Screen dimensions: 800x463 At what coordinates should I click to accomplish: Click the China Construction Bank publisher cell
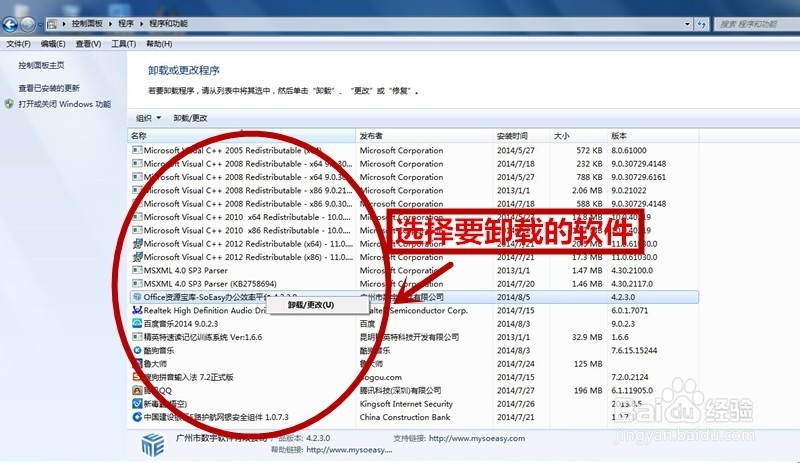pyautogui.click(x=405, y=417)
